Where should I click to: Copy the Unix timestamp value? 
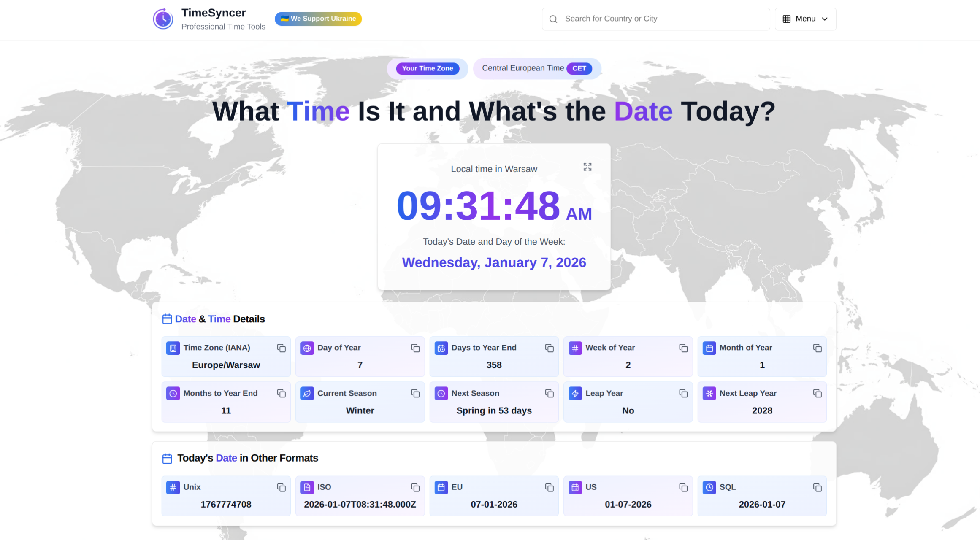tap(282, 487)
